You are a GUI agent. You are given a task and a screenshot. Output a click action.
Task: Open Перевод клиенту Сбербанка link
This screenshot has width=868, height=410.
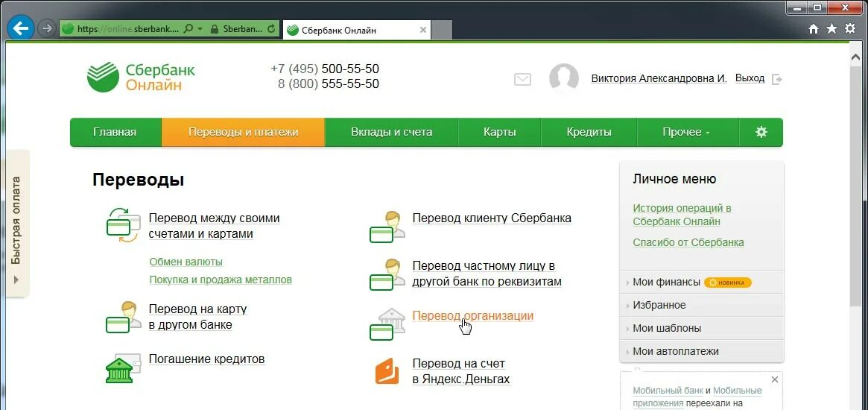pyautogui.click(x=492, y=218)
